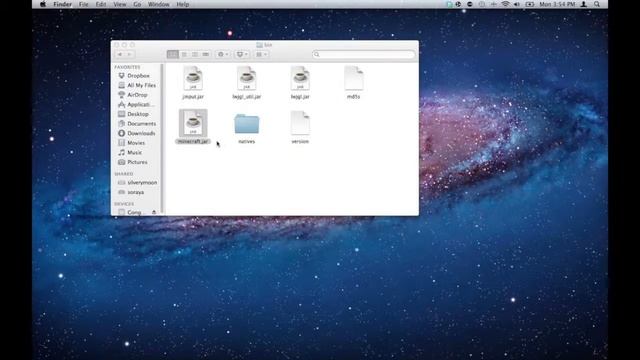Select the version file icon
Image resolution: width=640 pixels, height=360 pixels.
pyautogui.click(x=300, y=123)
